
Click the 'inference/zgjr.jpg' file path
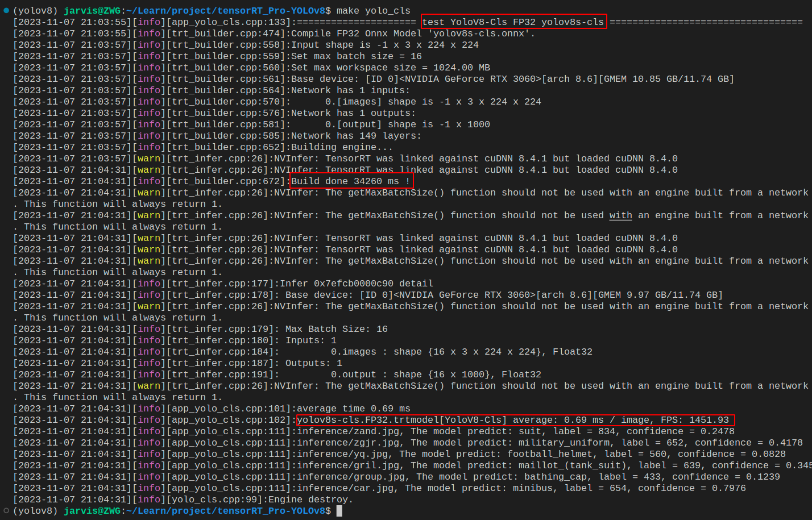pyautogui.click(x=348, y=443)
